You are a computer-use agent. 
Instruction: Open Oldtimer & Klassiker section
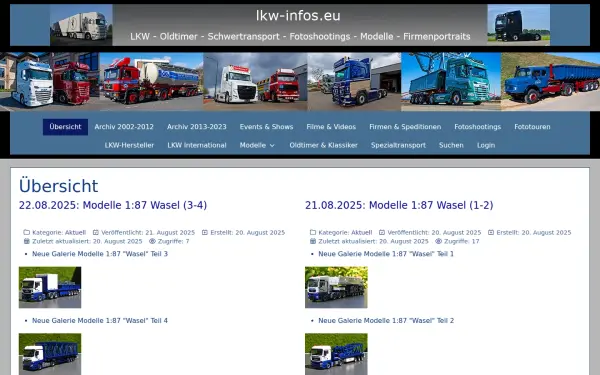323,145
